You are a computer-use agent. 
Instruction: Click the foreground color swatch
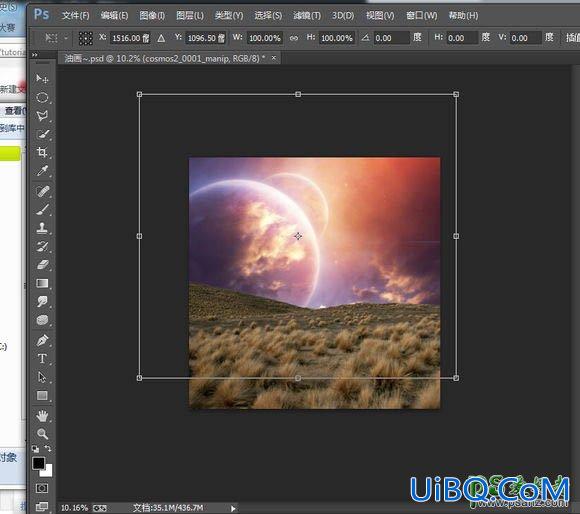point(38,463)
